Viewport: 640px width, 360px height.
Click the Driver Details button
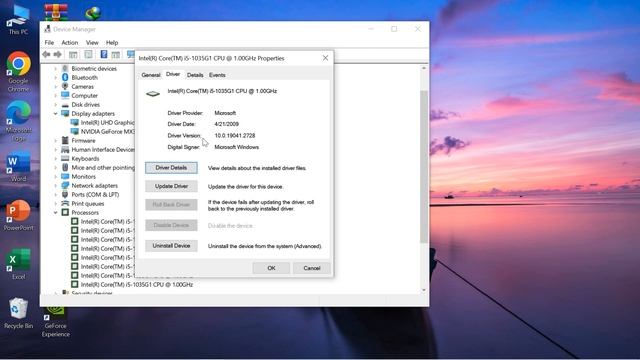(x=171, y=168)
